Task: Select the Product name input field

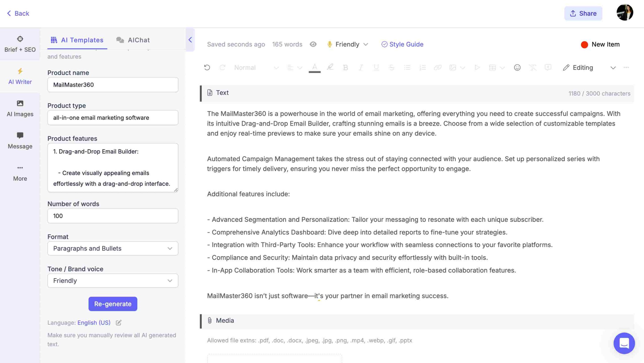Action: pos(112,84)
